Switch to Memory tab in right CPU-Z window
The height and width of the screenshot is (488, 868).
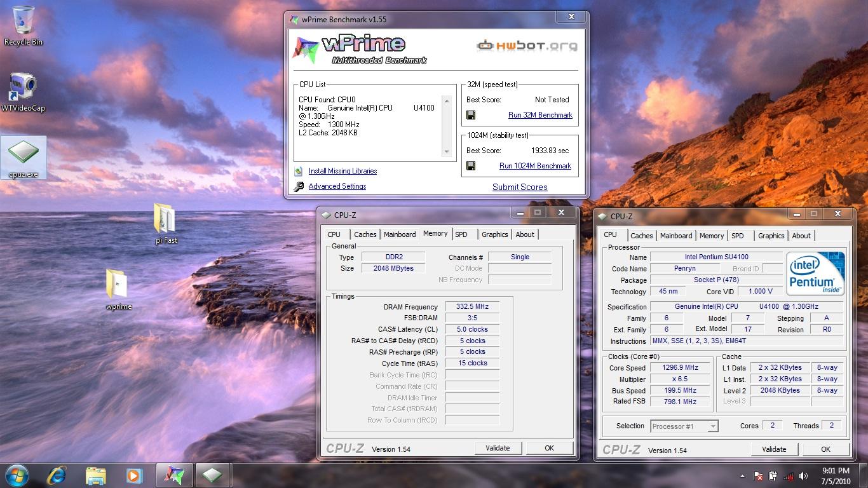click(x=712, y=236)
